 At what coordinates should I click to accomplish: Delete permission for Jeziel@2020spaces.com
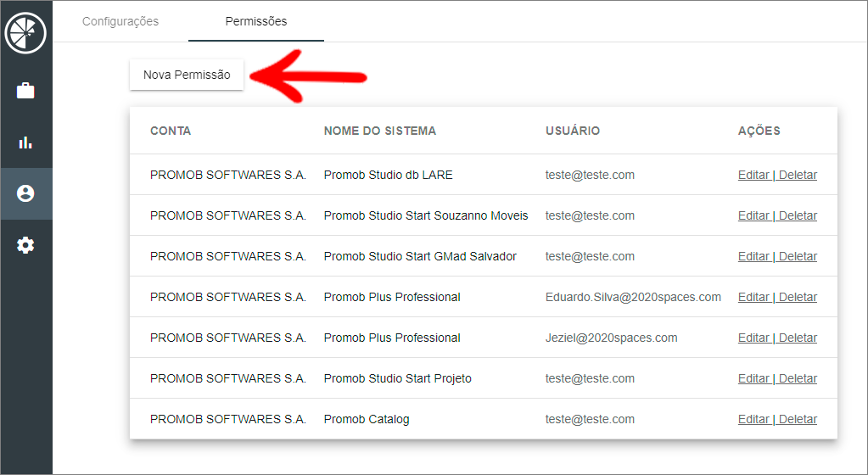coord(798,338)
